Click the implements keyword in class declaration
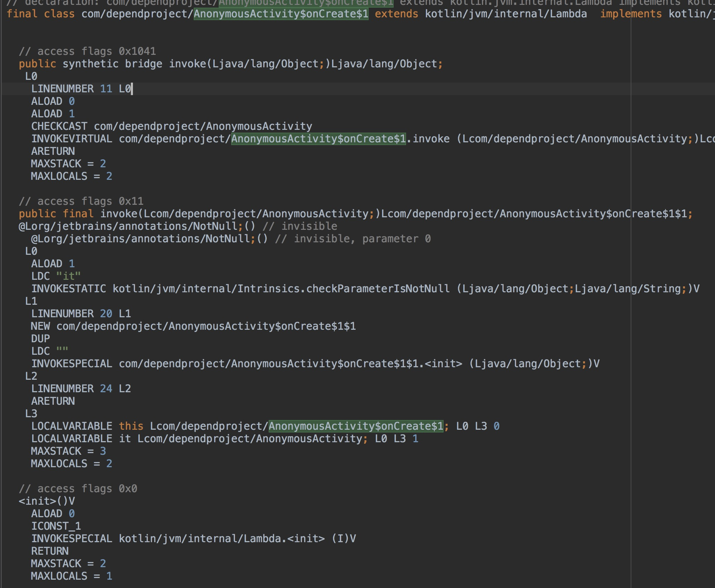This screenshot has width=715, height=588. pyautogui.click(x=631, y=14)
